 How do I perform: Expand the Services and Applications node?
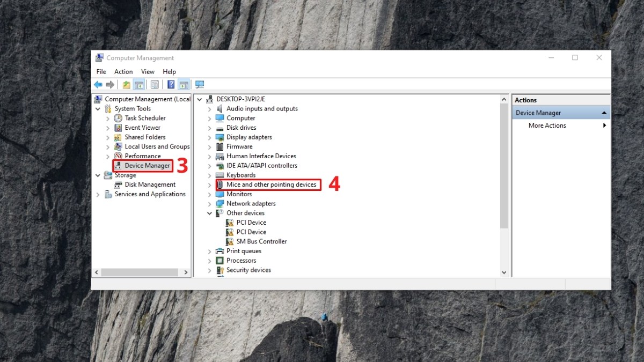pyautogui.click(x=98, y=194)
